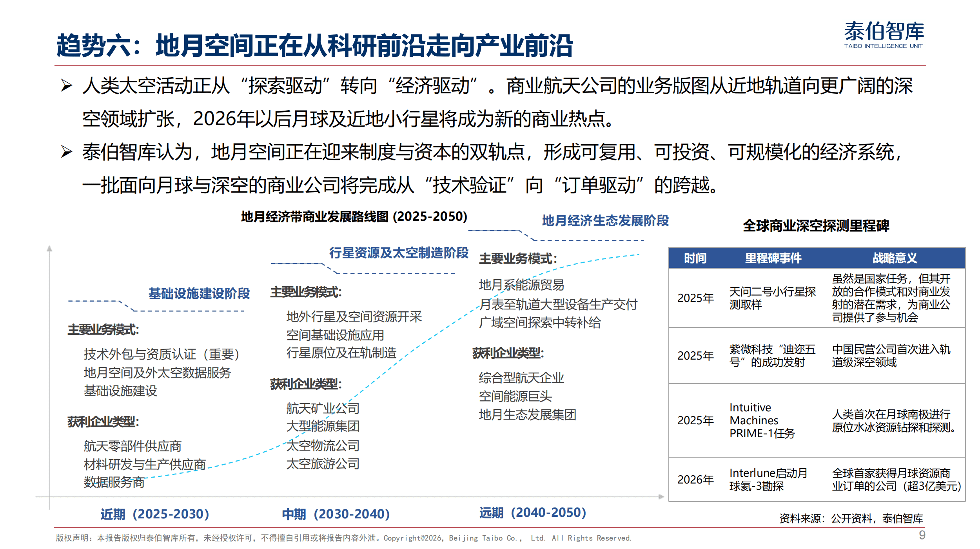Viewport: 980px width, 549px height.
Task: Click the 行星资源及太空制造阶段 label
Action: point(399,253)
